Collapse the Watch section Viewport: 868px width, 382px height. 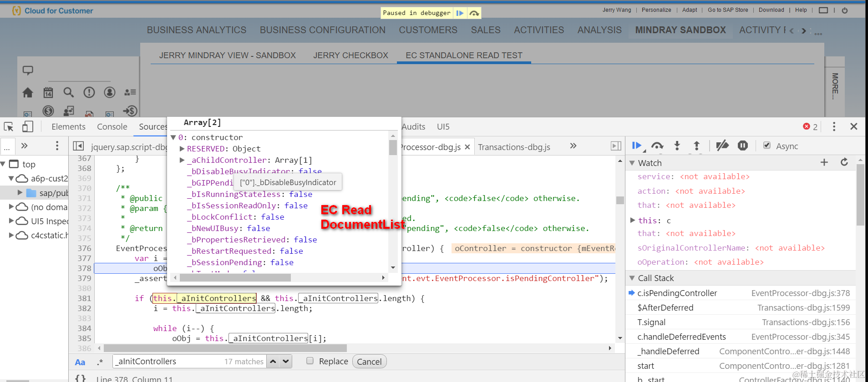[632, 163]
